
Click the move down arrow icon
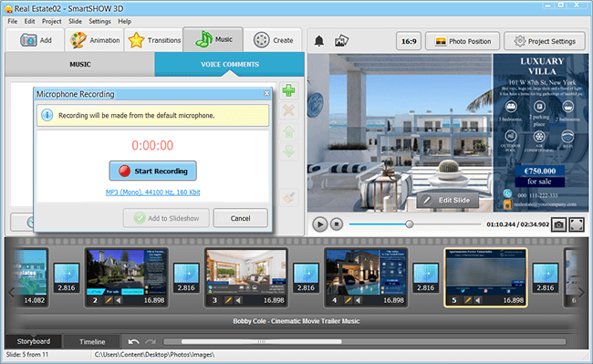(288, 152)
